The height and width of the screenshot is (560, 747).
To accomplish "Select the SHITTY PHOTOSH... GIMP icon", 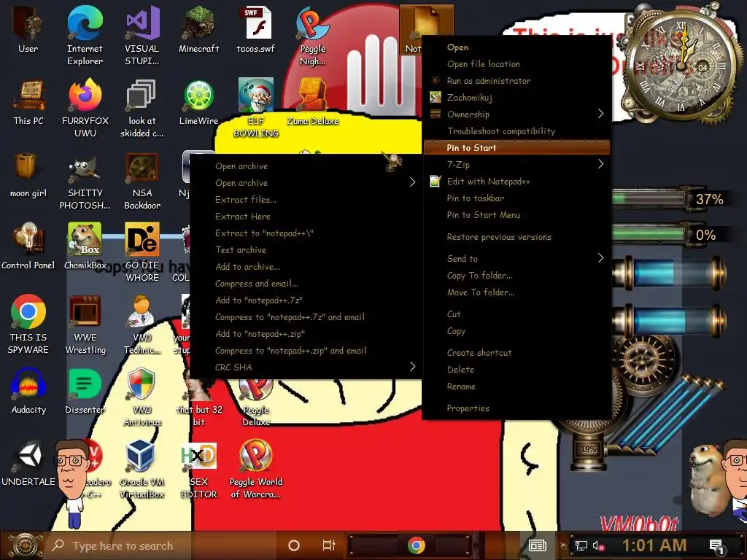I will [x=85, y=181].
